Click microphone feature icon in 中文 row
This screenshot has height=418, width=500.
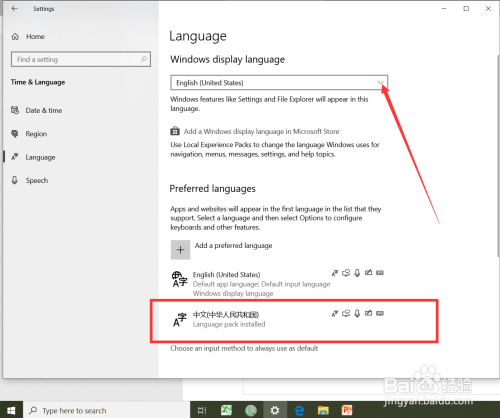pyautogui.click(x=357, y=313)
